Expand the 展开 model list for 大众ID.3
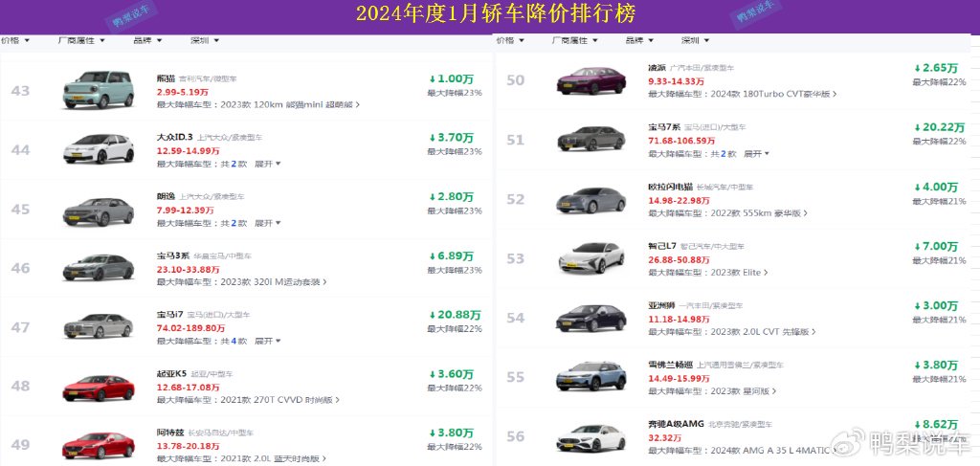The height and width of the screenshot is (466, 980). point(268,164)
